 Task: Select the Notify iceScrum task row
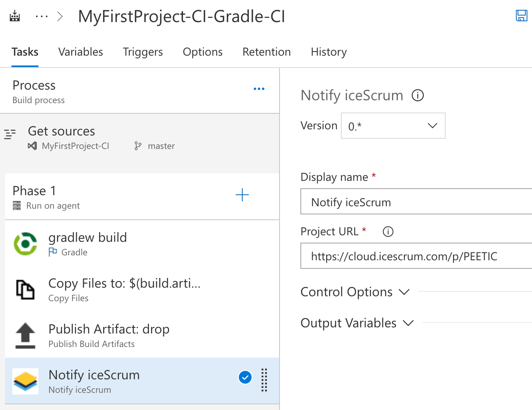[142, 381]
